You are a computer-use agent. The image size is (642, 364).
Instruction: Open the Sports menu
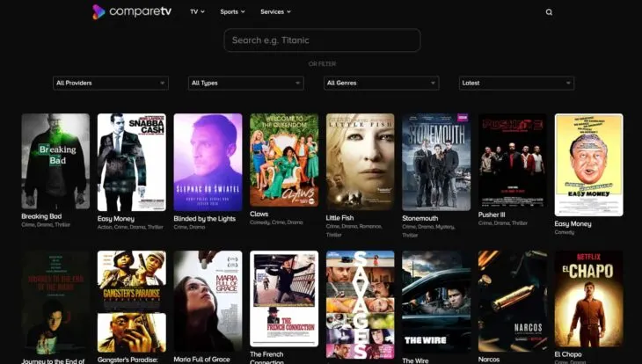click(232, 12)
